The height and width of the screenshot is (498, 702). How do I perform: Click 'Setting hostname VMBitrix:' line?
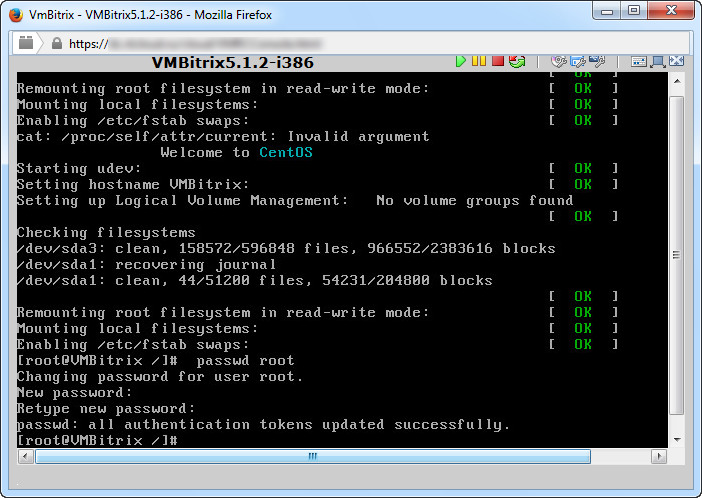coord(133,185)
